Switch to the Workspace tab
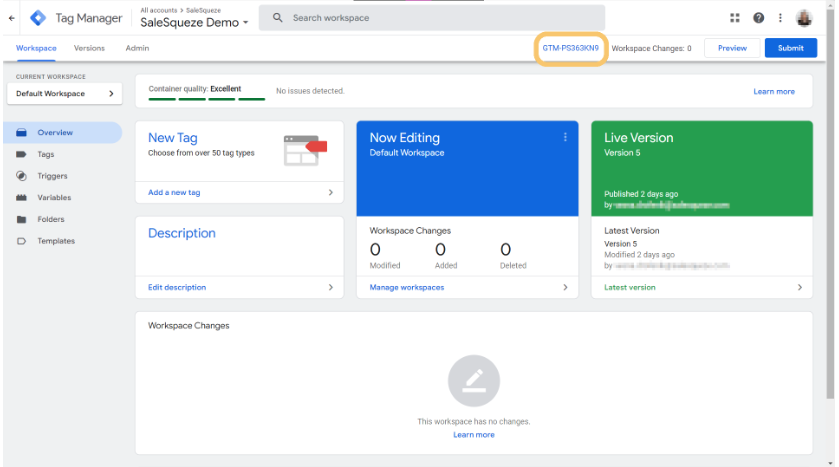This screenshot has height=467, width=839. (36, 48)
